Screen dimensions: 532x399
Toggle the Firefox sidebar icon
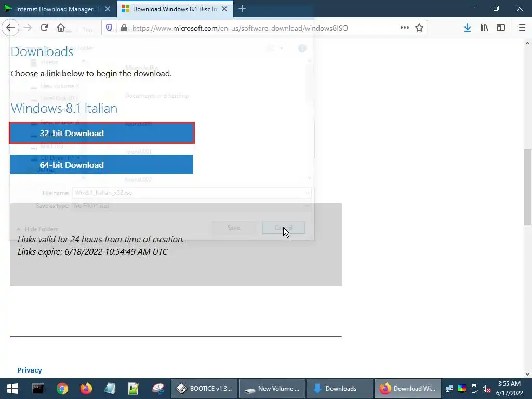coord(501,28)
